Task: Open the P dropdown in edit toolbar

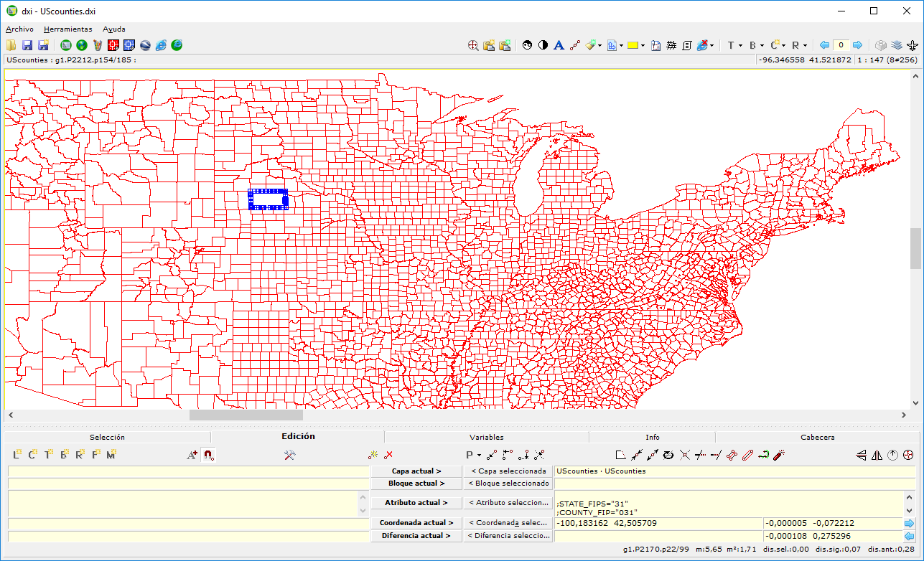Action: coord(473,455)
